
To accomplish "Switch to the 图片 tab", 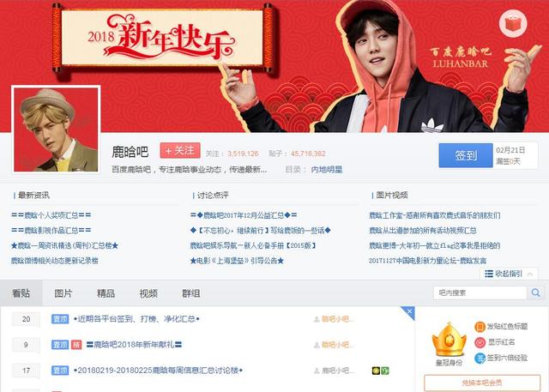I will pos(63,293).
